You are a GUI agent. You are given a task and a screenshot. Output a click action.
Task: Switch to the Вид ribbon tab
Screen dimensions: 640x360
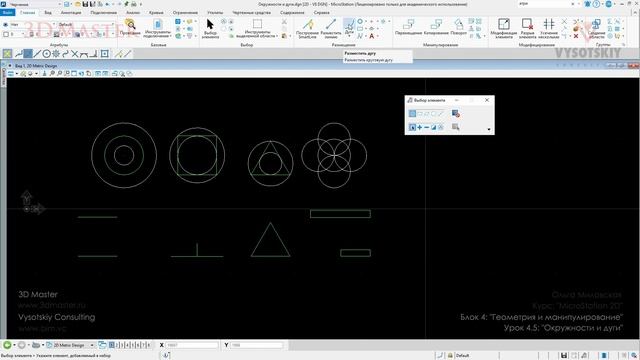point(48,13)
